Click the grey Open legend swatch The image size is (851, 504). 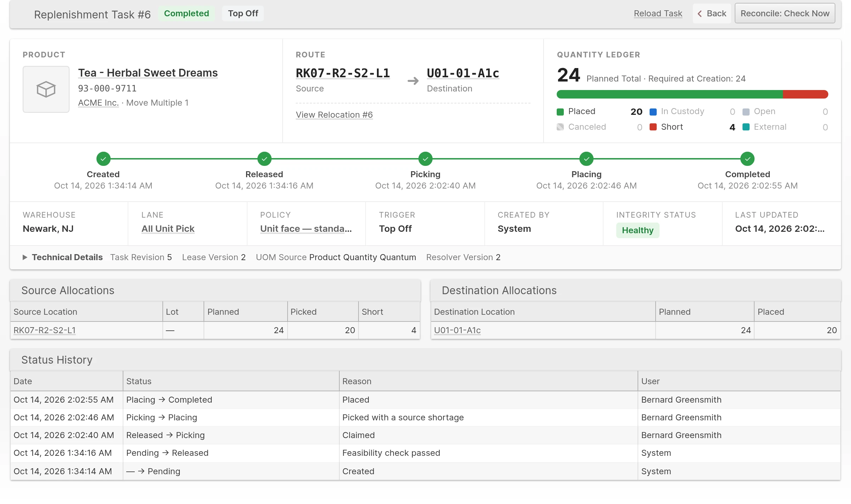(746, 112)
